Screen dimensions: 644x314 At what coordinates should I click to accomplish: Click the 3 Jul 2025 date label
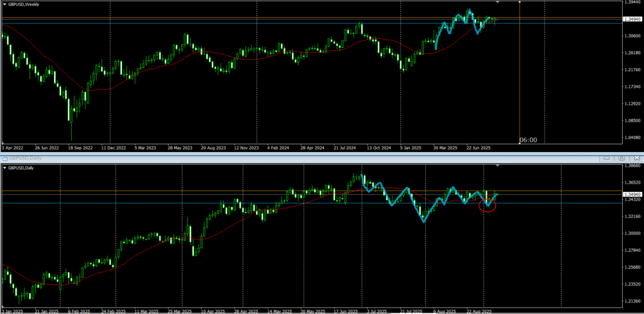pos(378,311)
